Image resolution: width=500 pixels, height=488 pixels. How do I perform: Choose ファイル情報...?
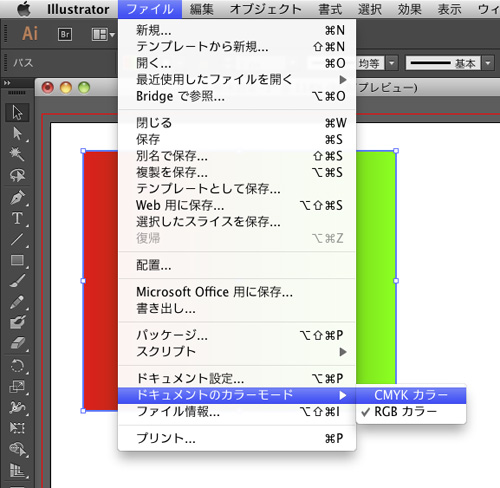click(237, 412)
